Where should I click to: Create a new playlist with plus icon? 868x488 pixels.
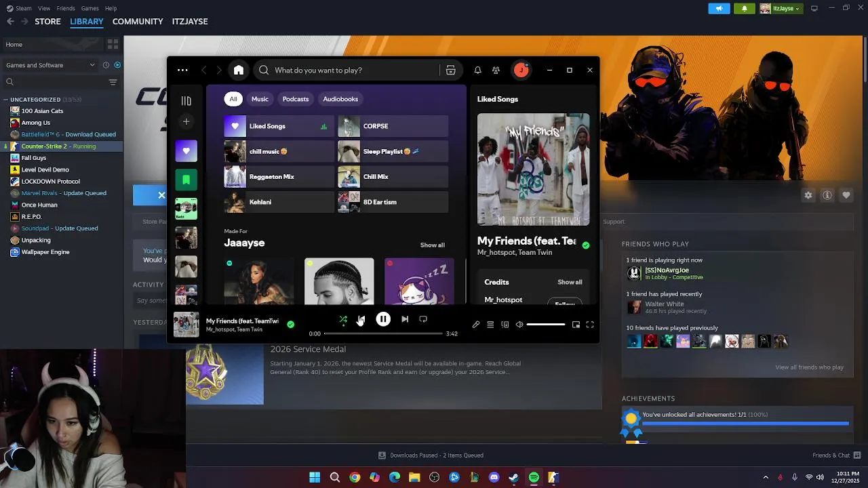pos(186,121)
